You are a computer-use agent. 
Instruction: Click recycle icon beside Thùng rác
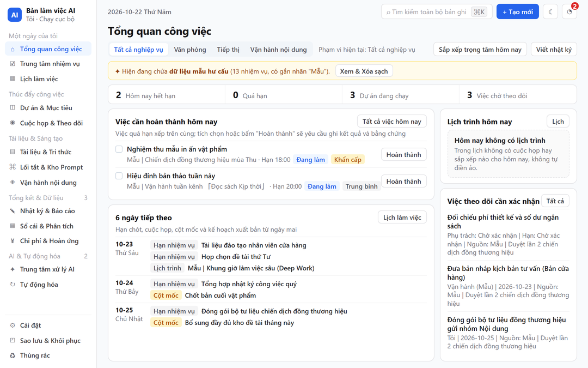tap(13, 355)
